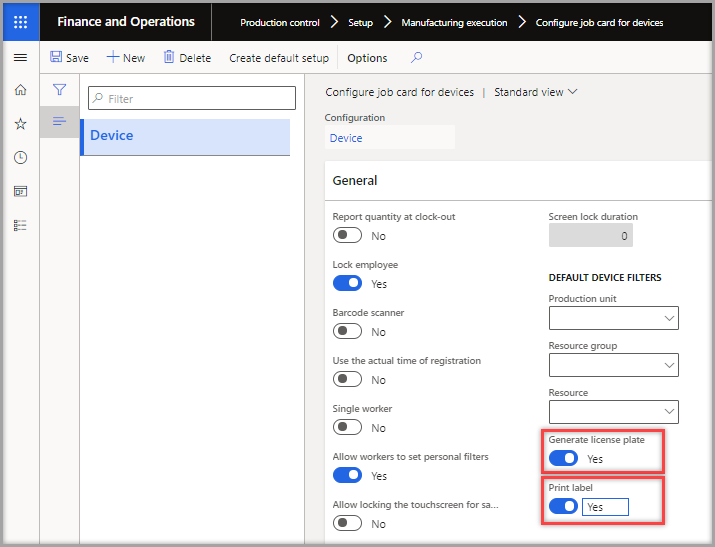Open Workspaces icon in sidebar

21,191
